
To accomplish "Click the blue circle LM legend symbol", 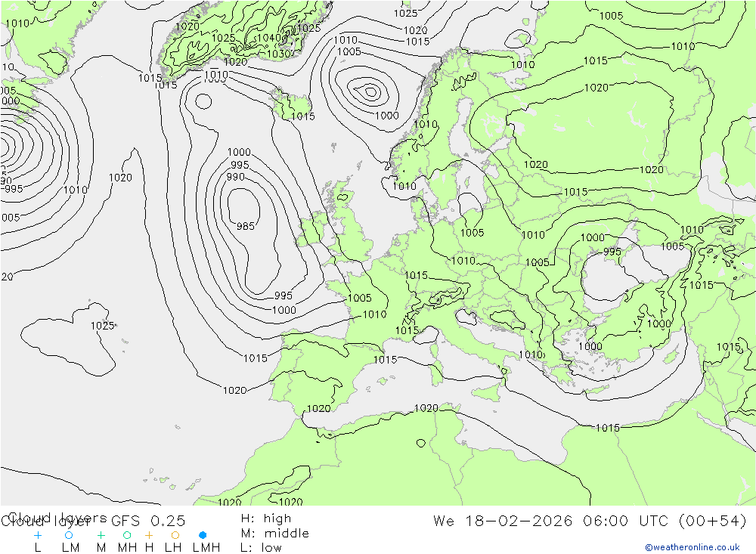I will 69,535.
